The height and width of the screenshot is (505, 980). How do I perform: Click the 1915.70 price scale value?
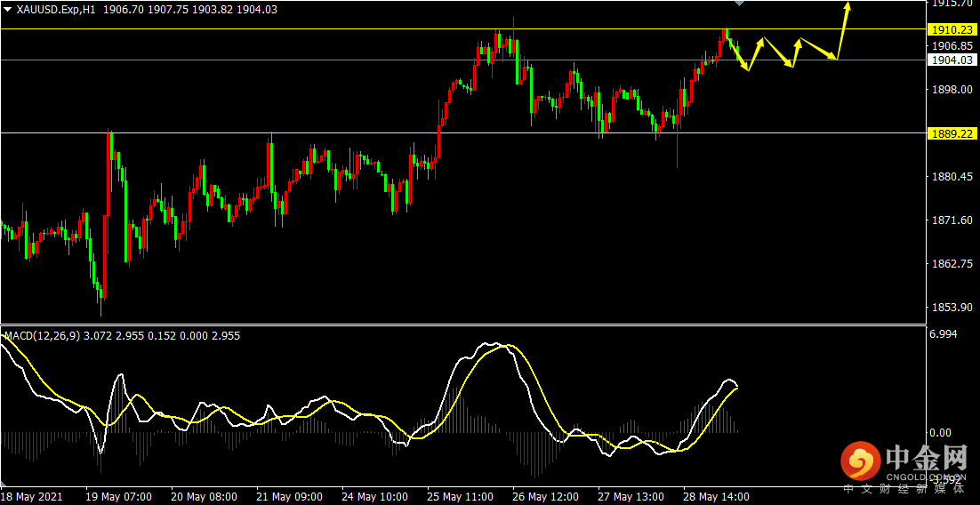tap(952, 4)
